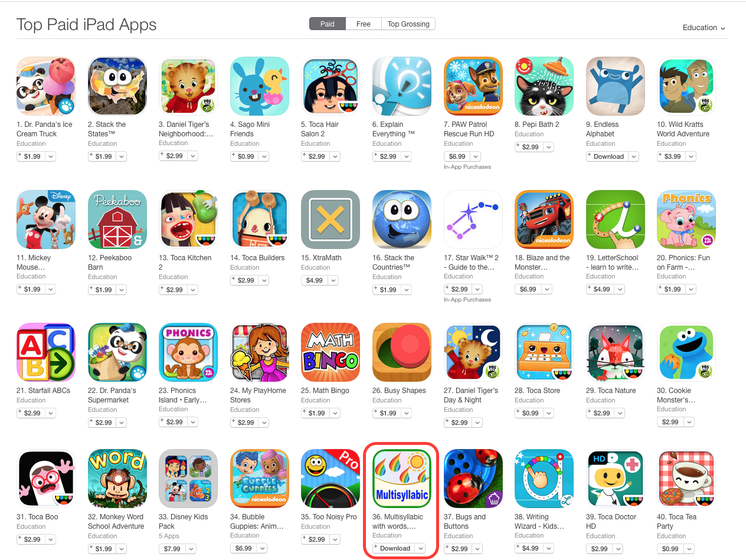Select the XtraMath app icon

click(331, 220)
